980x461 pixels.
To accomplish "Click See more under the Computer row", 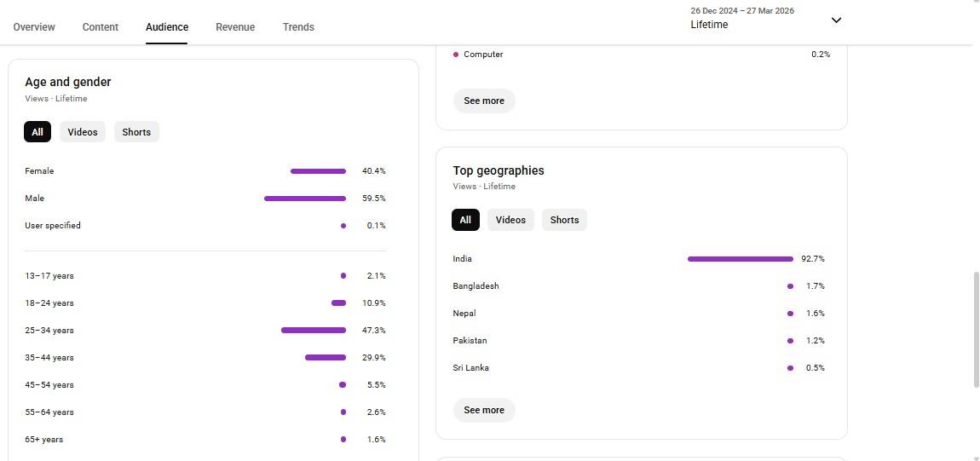I will coord(484,101).
